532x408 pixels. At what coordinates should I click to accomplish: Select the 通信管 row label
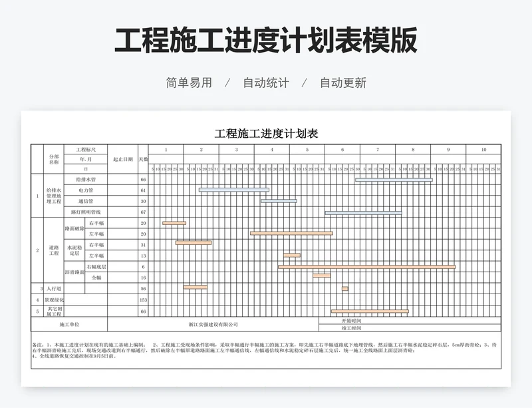coord(86,201)
